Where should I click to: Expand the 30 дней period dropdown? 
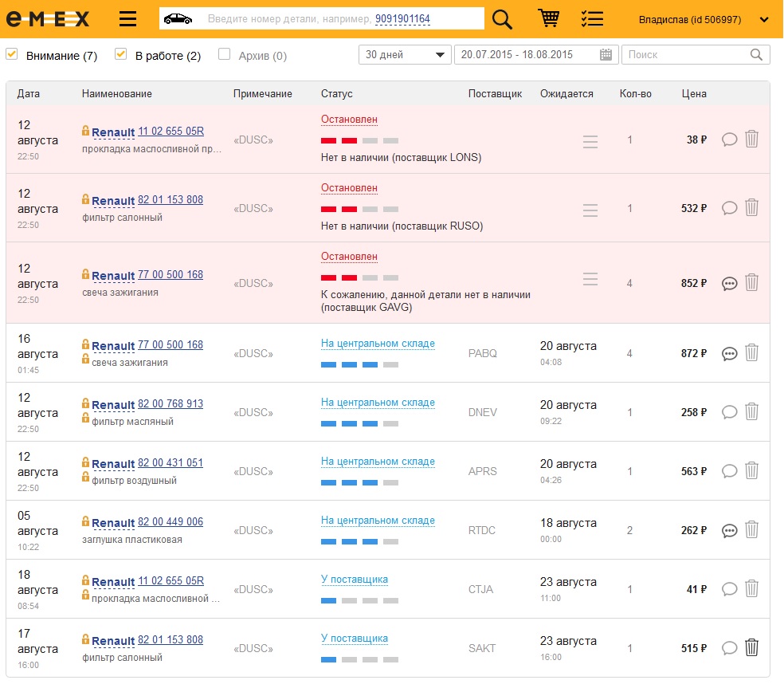405,54
